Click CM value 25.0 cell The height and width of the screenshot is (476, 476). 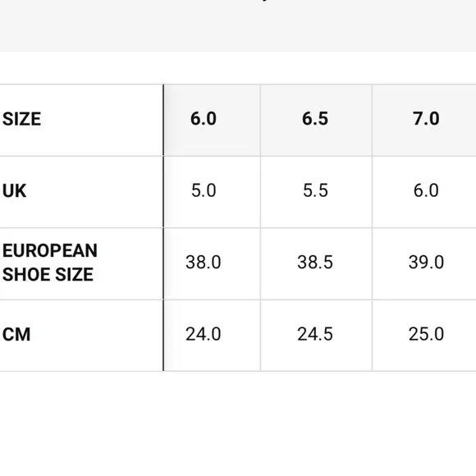coord(424,335)
